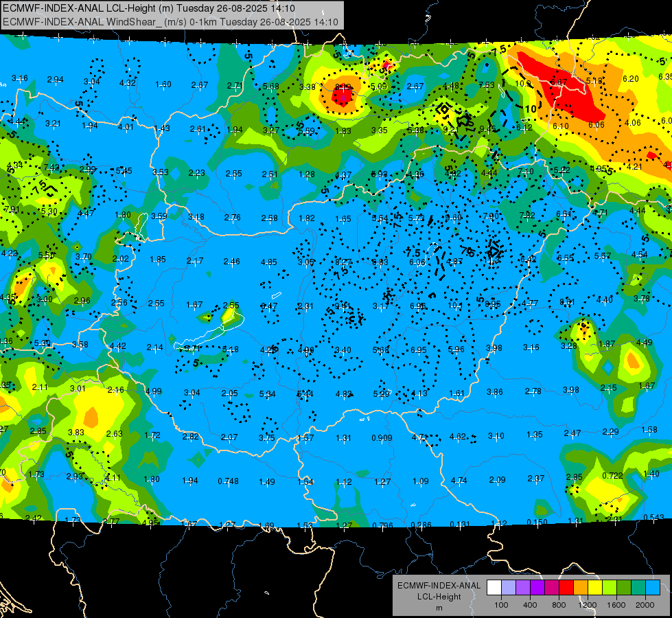Choose the orange legend swatch
Image resolution: width=672 pixels, height=618 pixels.
click(581, 588)
